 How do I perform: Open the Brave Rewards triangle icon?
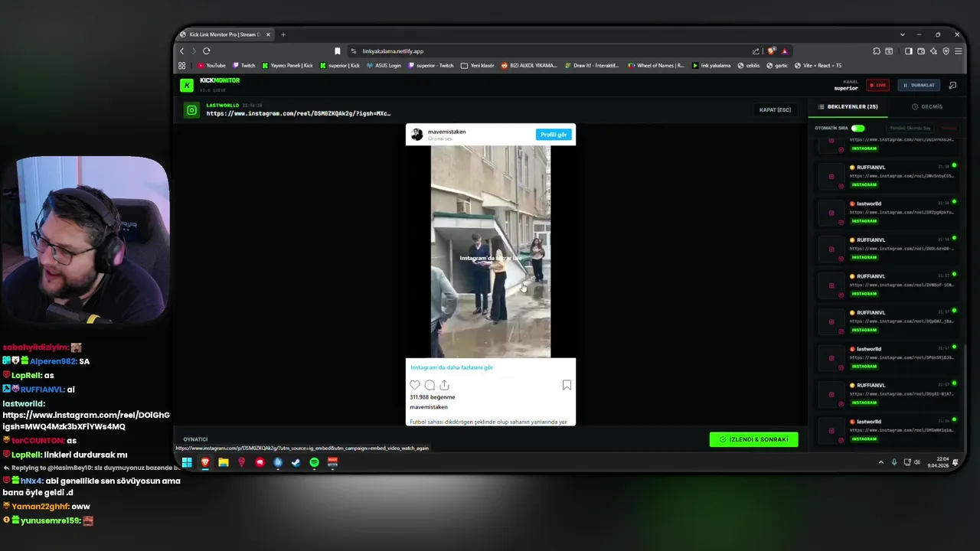point(784,51)
